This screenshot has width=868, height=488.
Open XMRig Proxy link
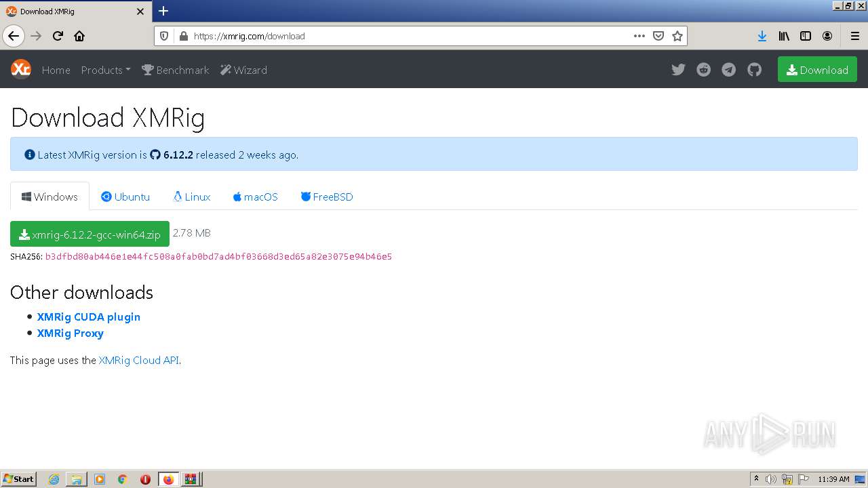[71, 333]
